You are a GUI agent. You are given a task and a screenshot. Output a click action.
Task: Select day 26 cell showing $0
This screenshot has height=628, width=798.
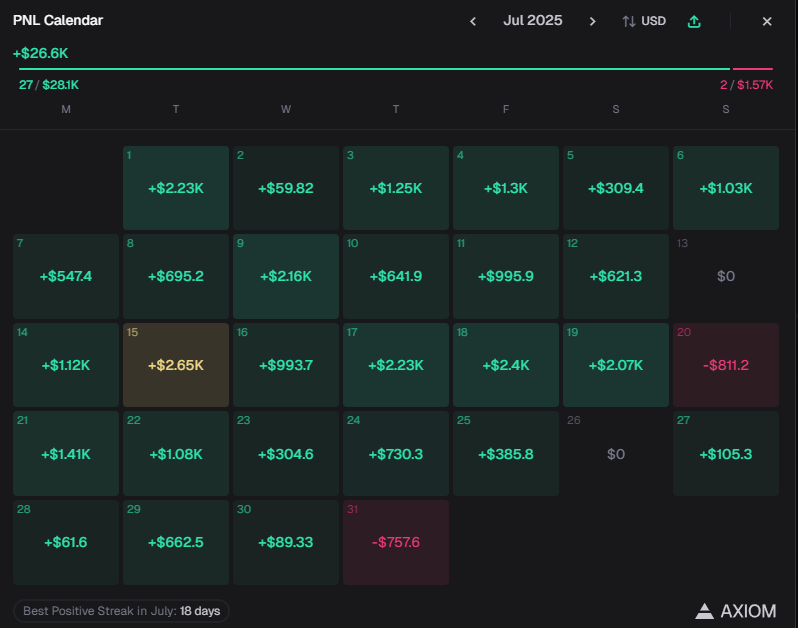[x=616, y=453]
